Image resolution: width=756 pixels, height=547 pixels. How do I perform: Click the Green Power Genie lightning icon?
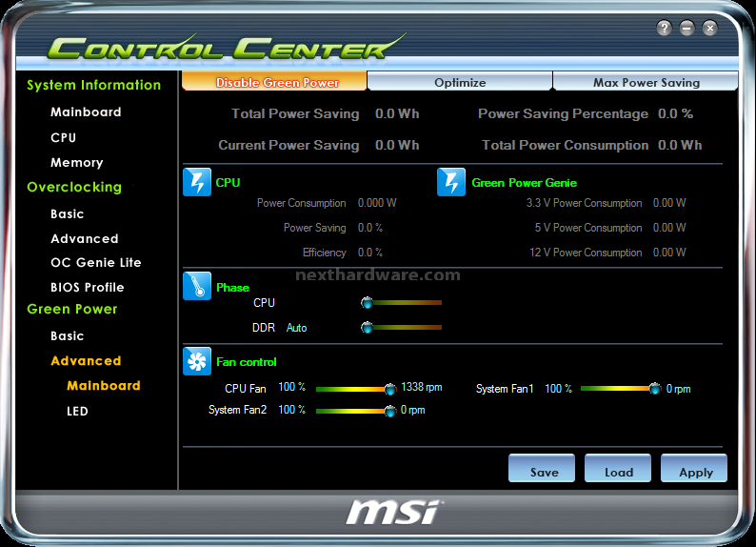click(451, 182)
